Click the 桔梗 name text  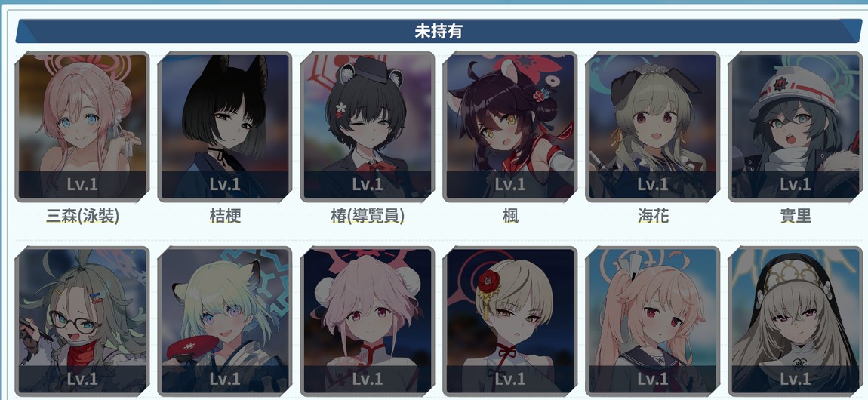(x=226, y=217)
